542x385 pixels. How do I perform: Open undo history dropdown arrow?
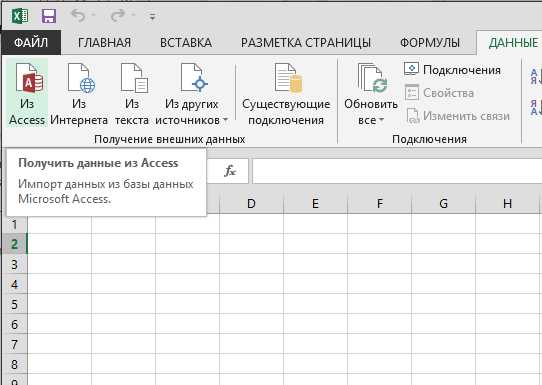point(93,16)
